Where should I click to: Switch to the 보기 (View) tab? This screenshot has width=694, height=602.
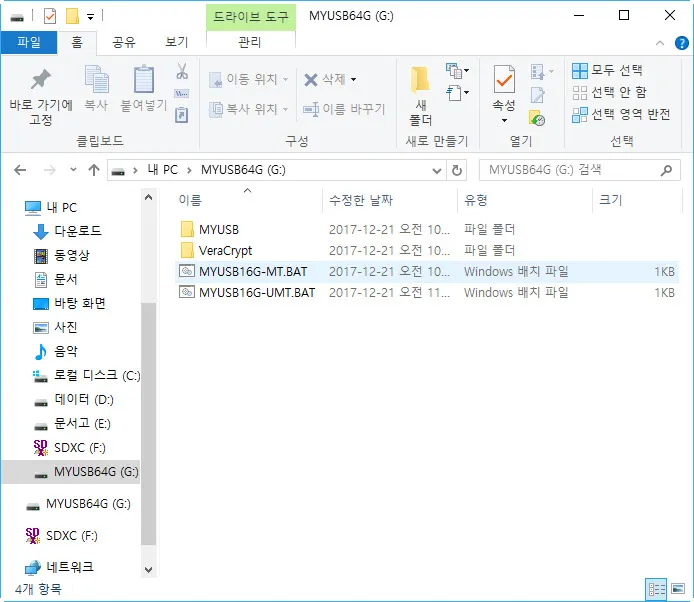[x=177, y=42]
